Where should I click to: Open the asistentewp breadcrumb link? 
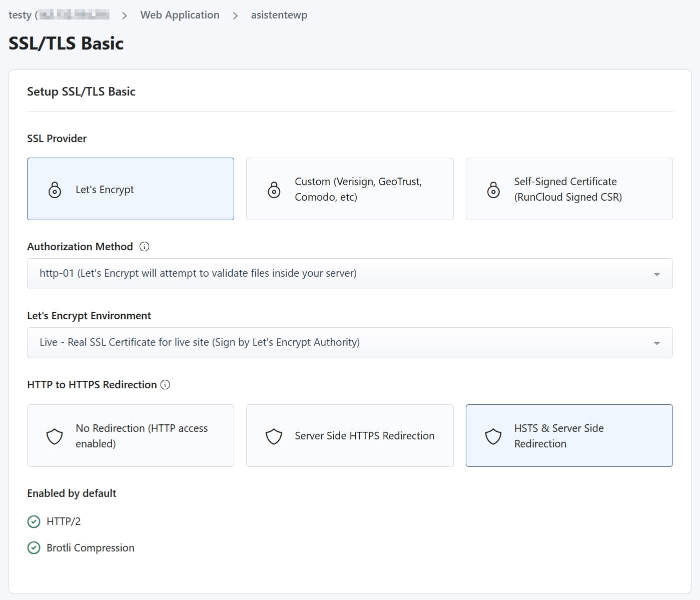[x=279, y=15]
